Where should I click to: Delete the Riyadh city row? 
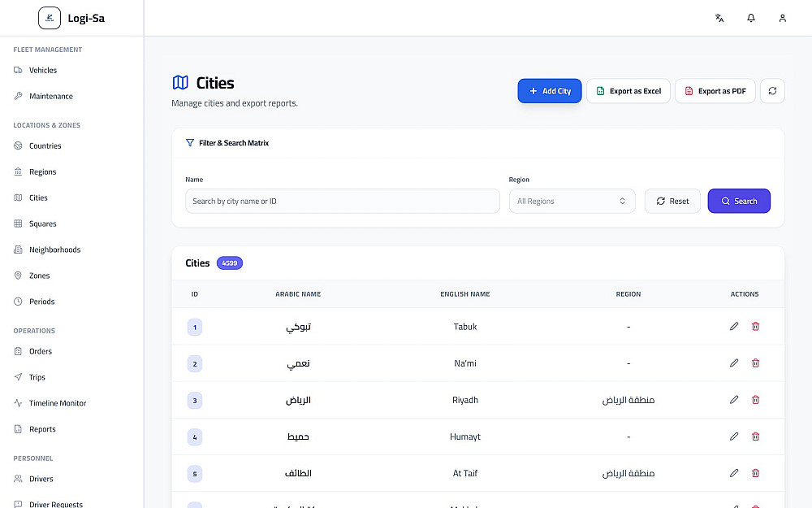755,400
